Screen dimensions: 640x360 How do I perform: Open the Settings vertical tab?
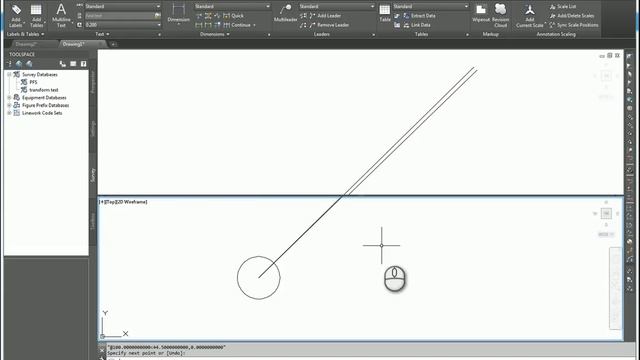93,128
